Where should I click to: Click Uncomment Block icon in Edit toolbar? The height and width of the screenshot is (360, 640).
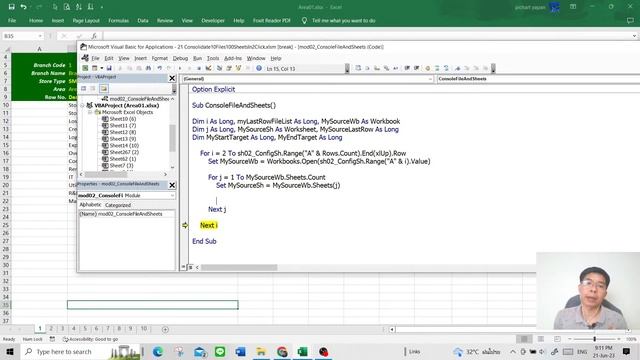coord(446,68)
